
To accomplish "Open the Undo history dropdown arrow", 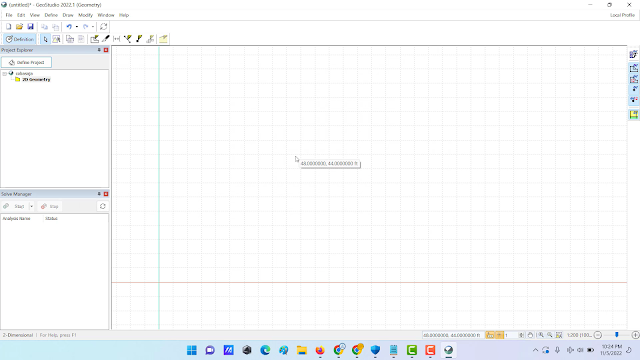I will pyautogui.click(x=76, y=27).
